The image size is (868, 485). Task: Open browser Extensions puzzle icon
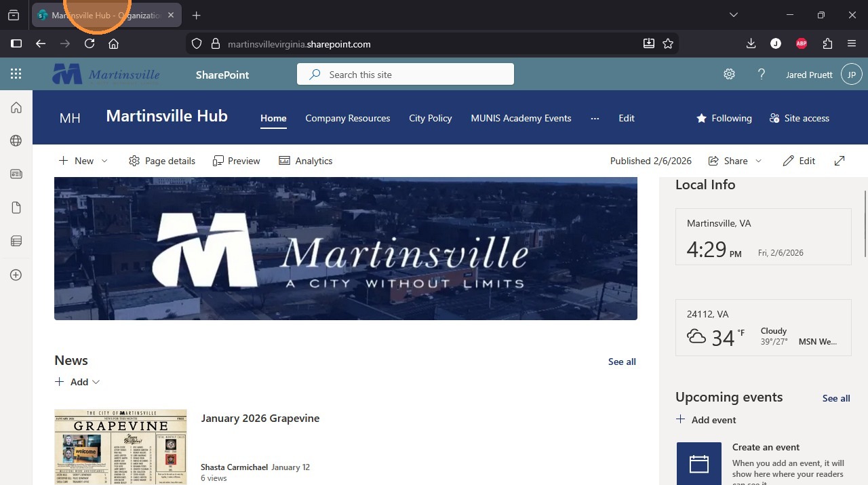827,43
